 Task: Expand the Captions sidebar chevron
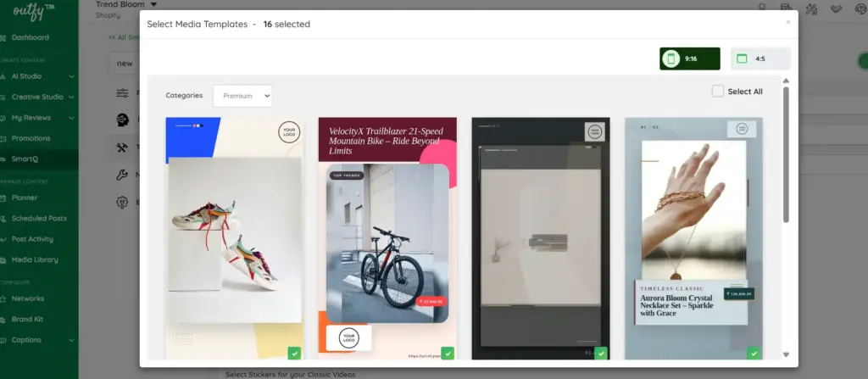(x=71, y=340)
